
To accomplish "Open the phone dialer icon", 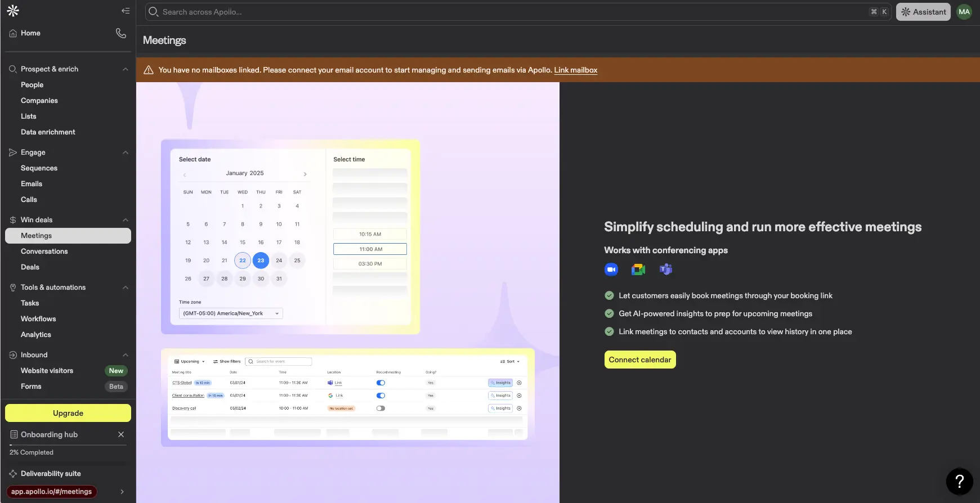I will coord(121,33).
